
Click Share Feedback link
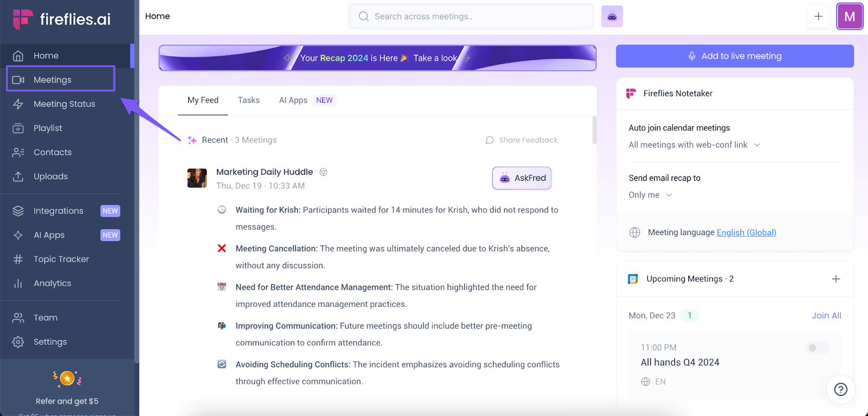(521, 140)
